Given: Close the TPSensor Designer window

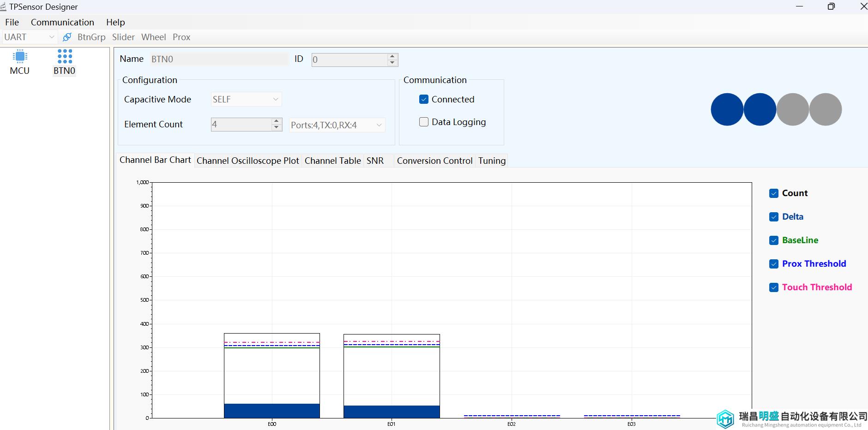Looking at the screenshot, I should coord(863,6).
